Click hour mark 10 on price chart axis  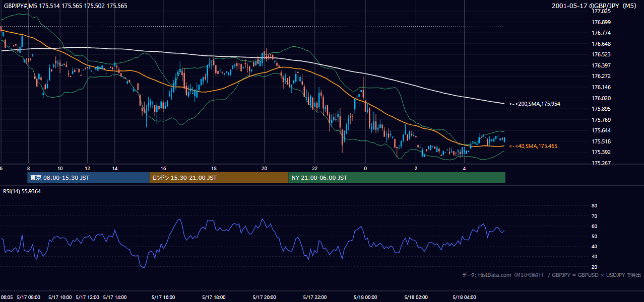coord(60,168)
